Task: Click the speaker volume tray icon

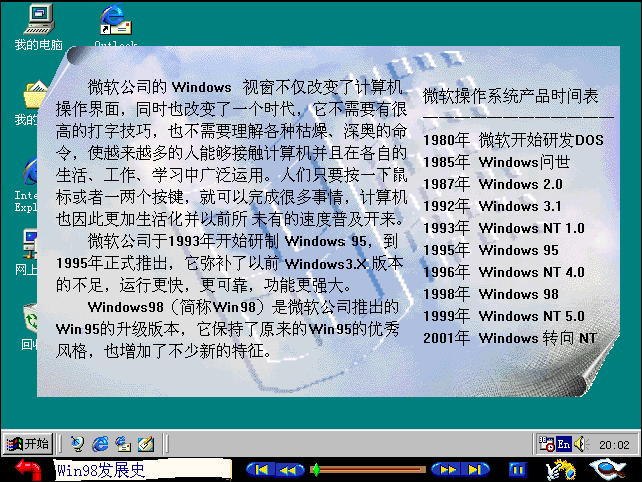Action: click(581, 444)
